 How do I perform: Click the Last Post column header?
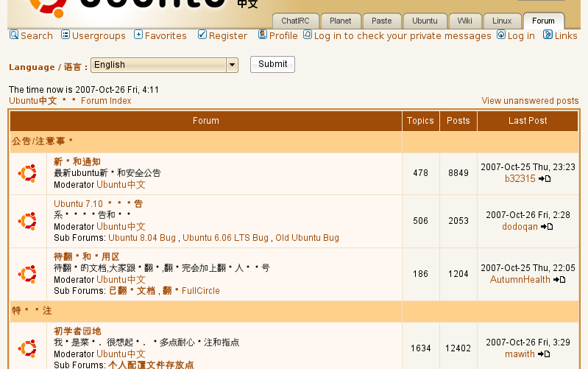coord(528,121)
